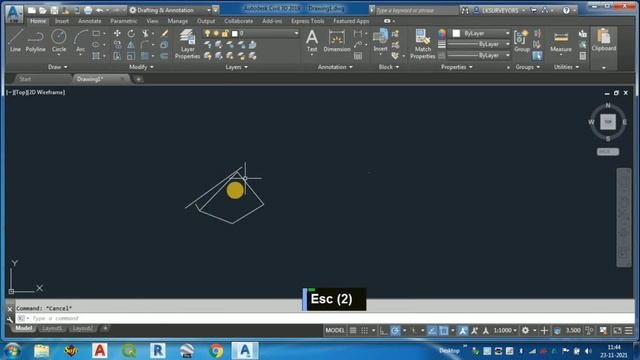
Task: Open the Home ribbon tab
Action: pyautogui.click(x=38, y=21)
